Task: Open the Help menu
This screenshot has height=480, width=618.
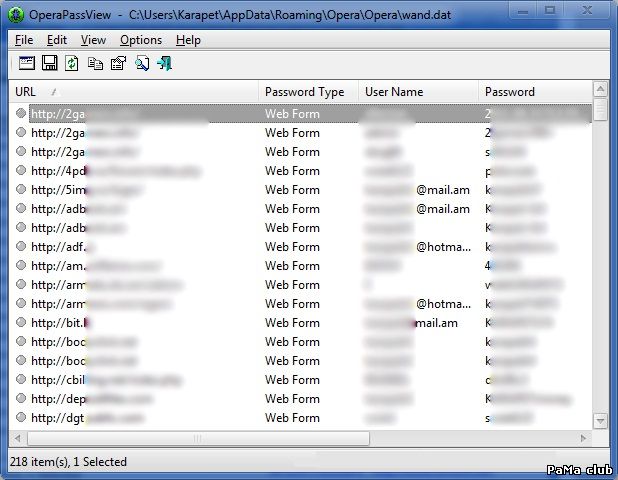Action: click(x=188, y=40)
